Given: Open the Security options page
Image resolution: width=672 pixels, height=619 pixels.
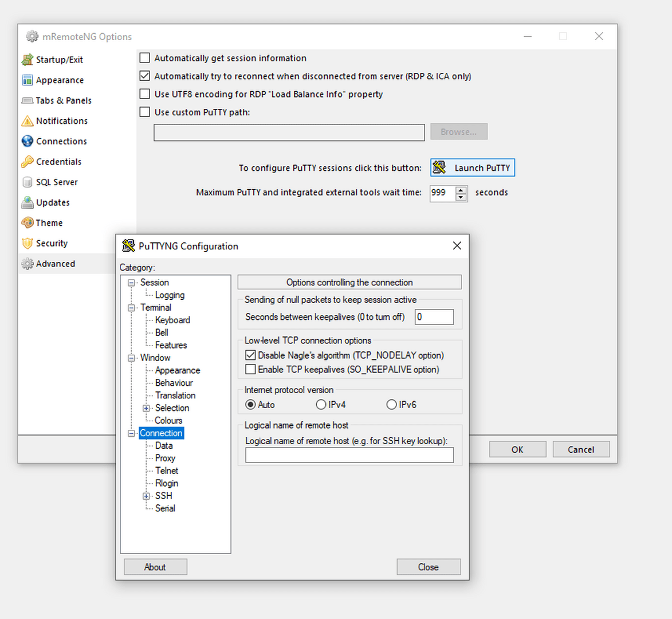Looking at the screenshot, I should [x=52, y=243].
